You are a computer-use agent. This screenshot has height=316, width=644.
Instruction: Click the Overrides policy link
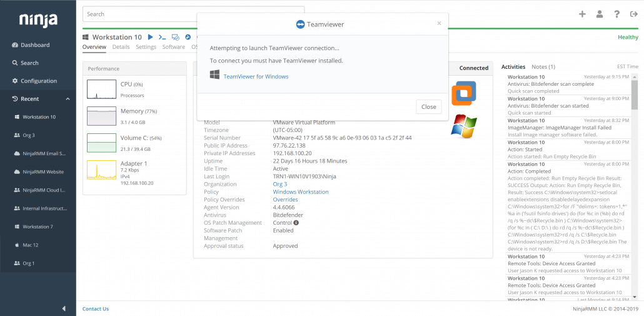coord(285,200)
